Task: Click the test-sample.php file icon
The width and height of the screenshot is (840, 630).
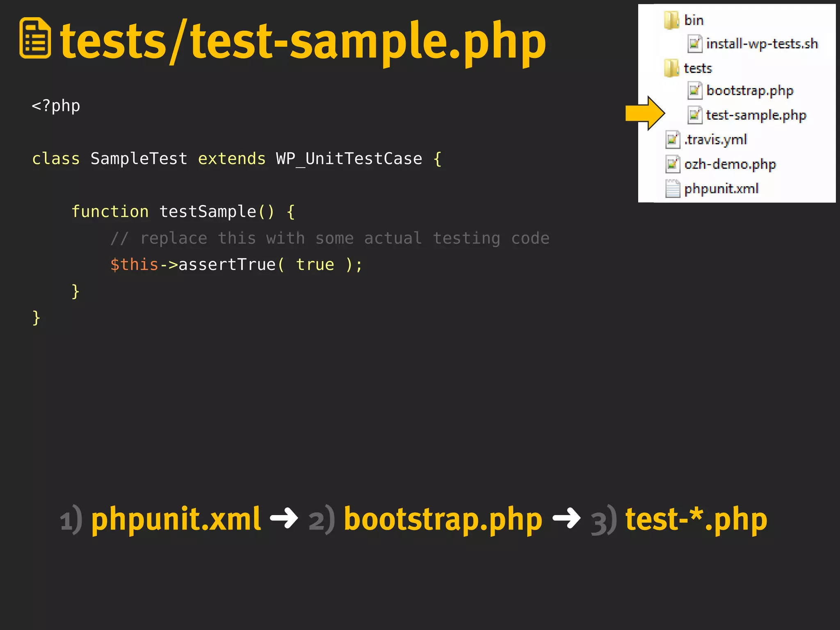Action: 695,115
